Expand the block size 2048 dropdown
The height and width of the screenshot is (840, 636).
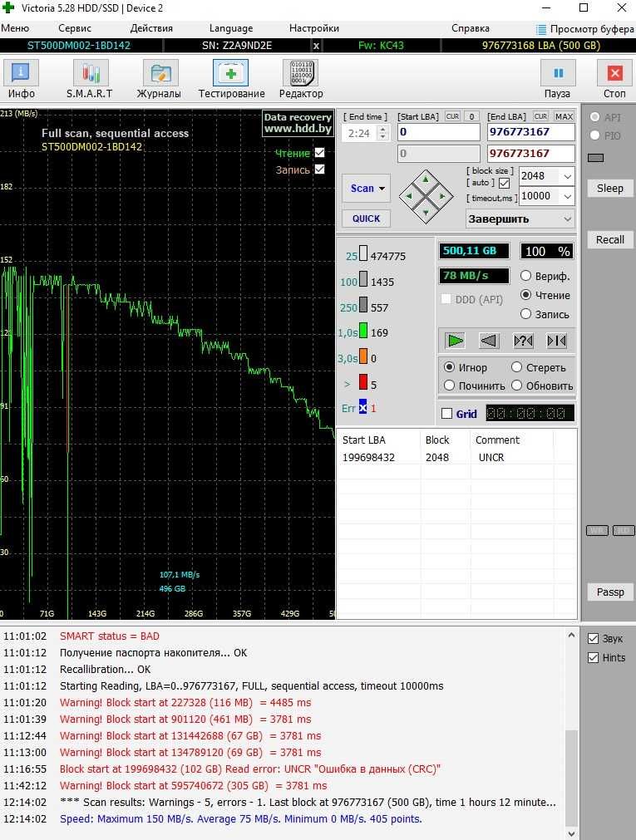[x=567, y=176]
